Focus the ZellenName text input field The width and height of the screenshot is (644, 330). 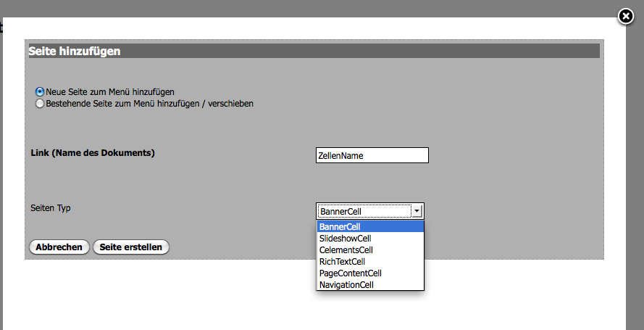pos(372,155)
